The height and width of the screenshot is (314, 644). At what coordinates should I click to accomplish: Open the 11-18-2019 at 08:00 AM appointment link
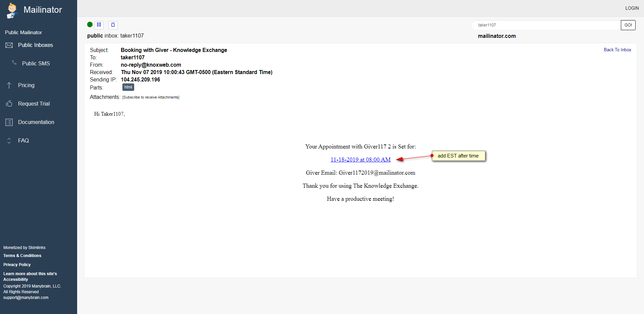point(361,160)
